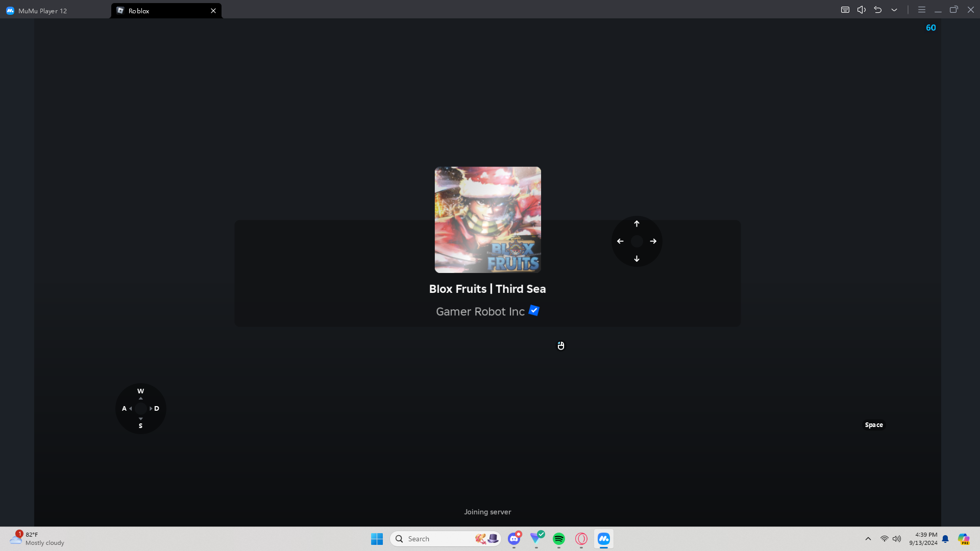Open the system tray volume control
980x551 pixels.
tap(897, 539)
